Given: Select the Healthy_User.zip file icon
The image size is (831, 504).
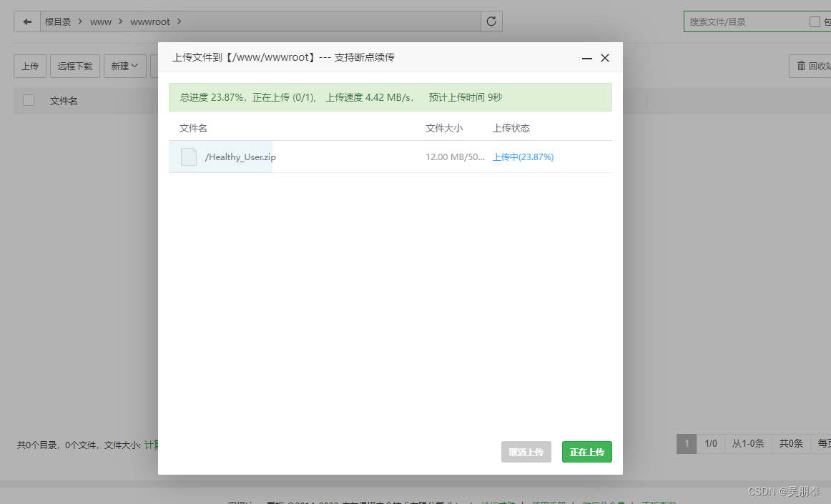Looking at the screenshot, I should 189,157.
